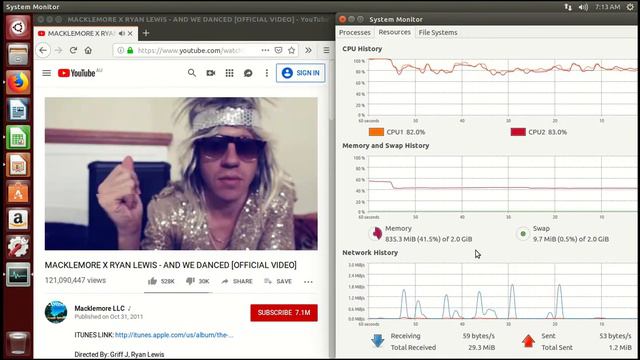This screenshot has height=360, width=640.
Task: Close the Macklemore YouTube tab
Action: pos(130,33)
